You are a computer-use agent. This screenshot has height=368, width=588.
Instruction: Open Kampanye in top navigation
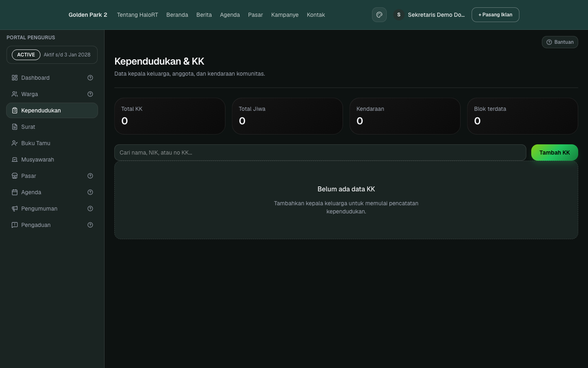(285, 15)
